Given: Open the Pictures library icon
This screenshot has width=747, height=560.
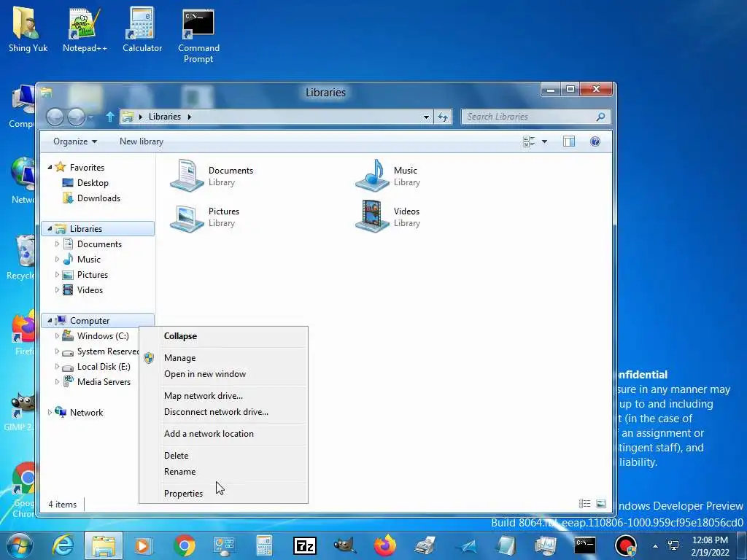Looking at the screenshot, I should pos(187,217).
